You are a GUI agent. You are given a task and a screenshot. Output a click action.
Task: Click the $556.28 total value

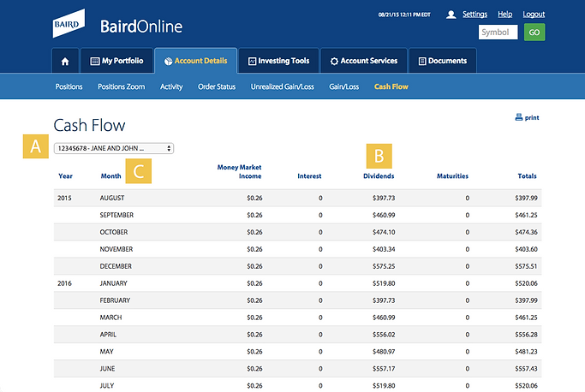click(x=526, y=335)
